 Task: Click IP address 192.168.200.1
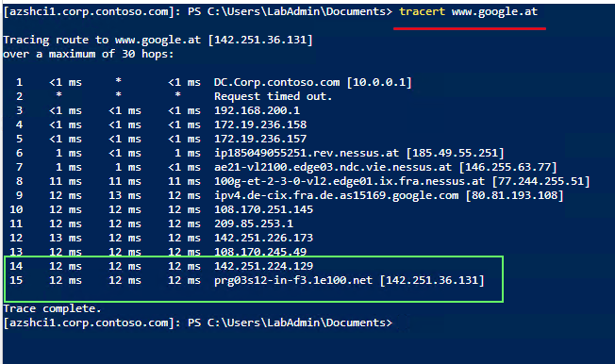257,110
